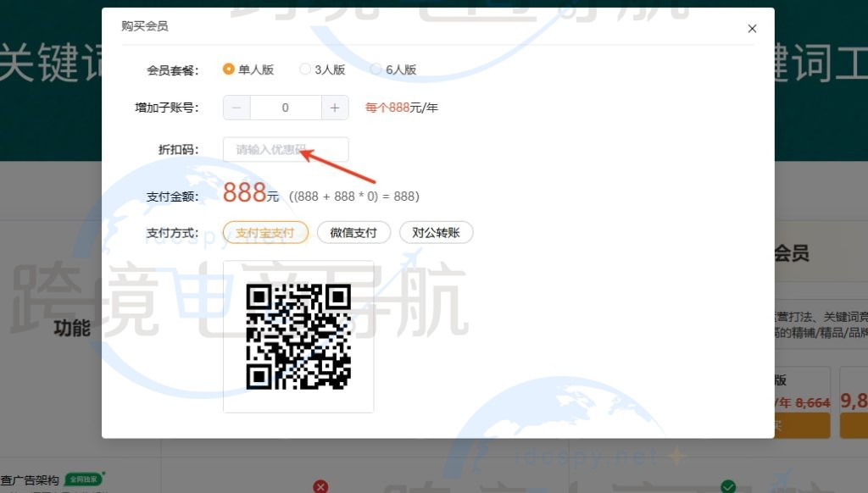Click the green check mark at bottom right
Image resolution: width=868 pixels, height=493 pixels.
pos(727,486)
